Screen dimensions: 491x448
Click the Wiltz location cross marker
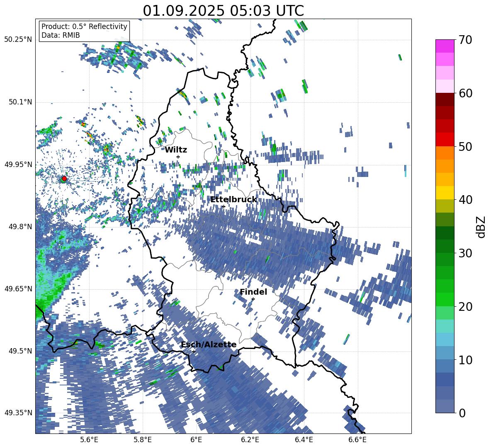click(x=178, y=157)
